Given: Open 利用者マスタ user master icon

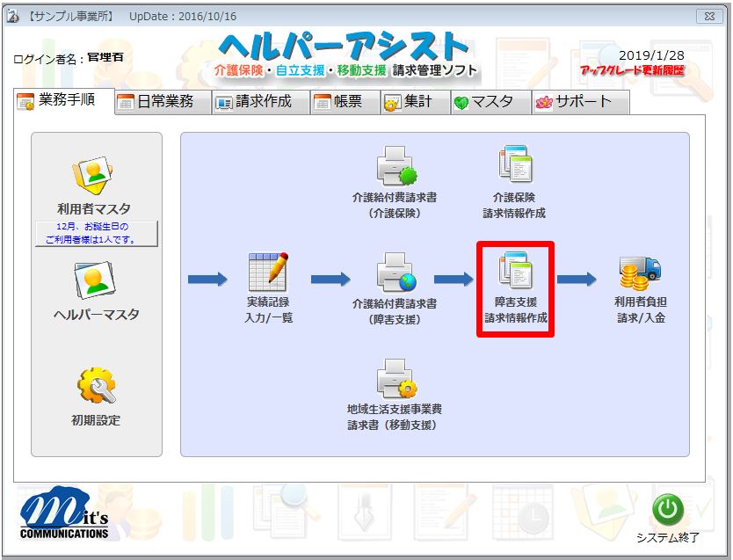Looking at the screenshot, I should coord(94,177).
